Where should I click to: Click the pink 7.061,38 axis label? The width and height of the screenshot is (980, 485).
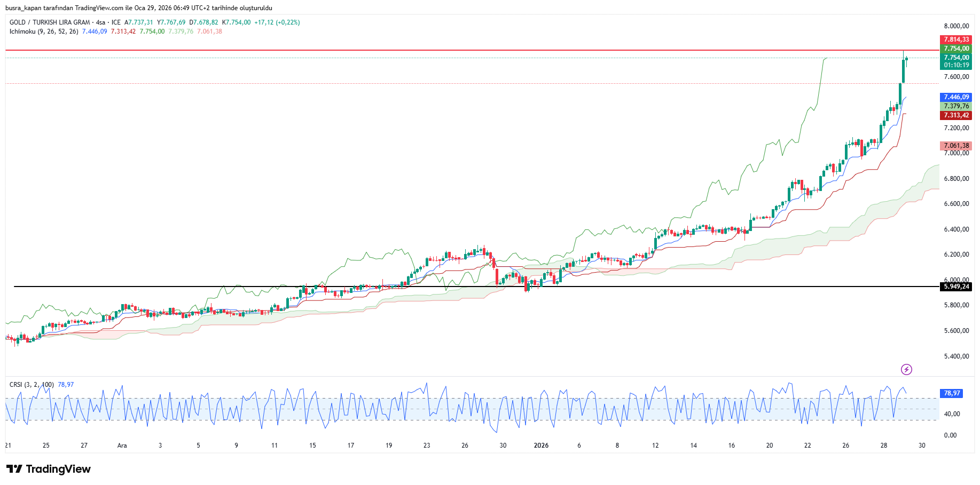pos(955,146)
